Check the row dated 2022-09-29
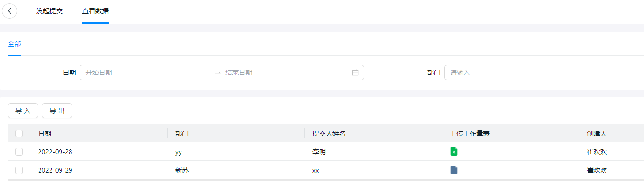The height and width of the screenshot is (188, 644). (x=19, y=170)
